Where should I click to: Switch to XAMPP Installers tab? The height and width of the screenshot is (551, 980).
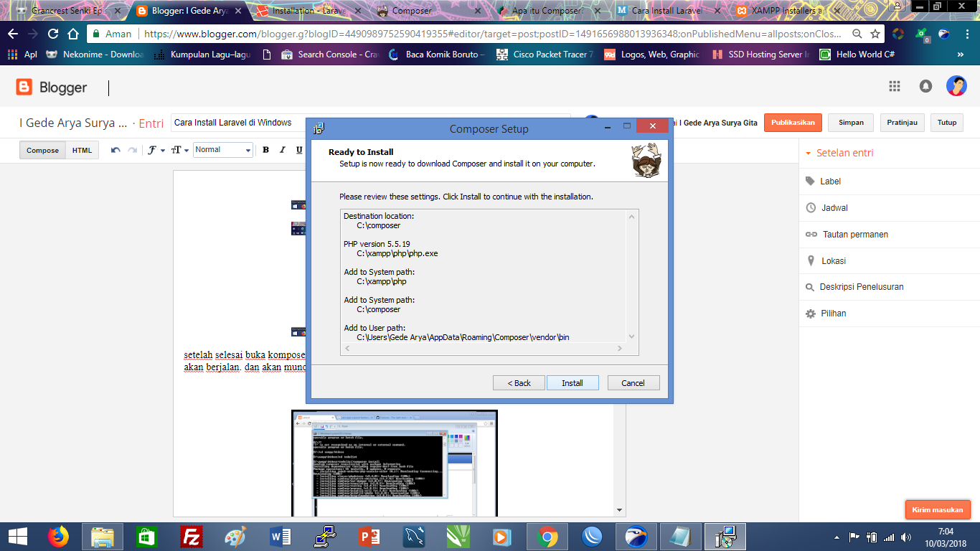click(787, 11)
